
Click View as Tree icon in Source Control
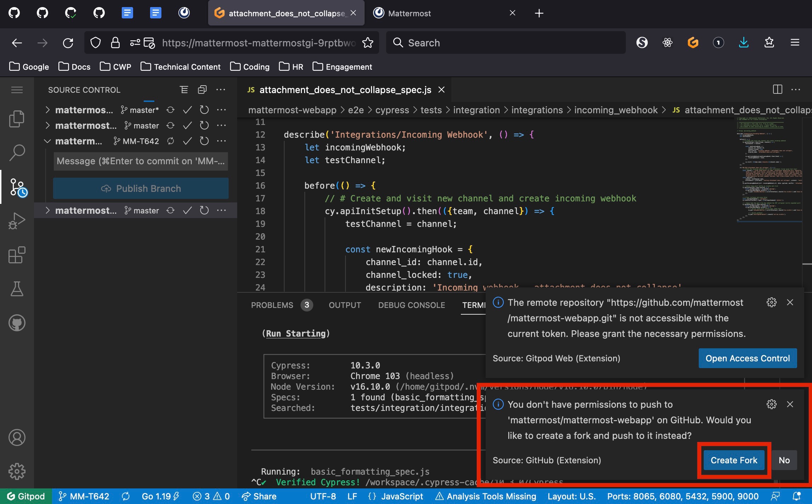pyautogui.click(x=184, y=90)
